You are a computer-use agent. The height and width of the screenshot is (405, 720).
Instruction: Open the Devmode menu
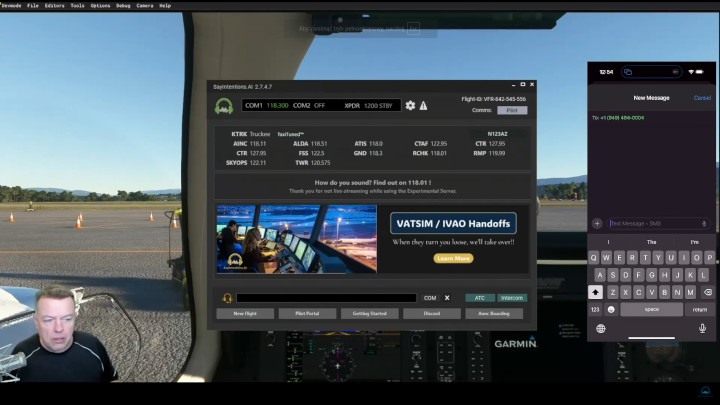[11, 6]
